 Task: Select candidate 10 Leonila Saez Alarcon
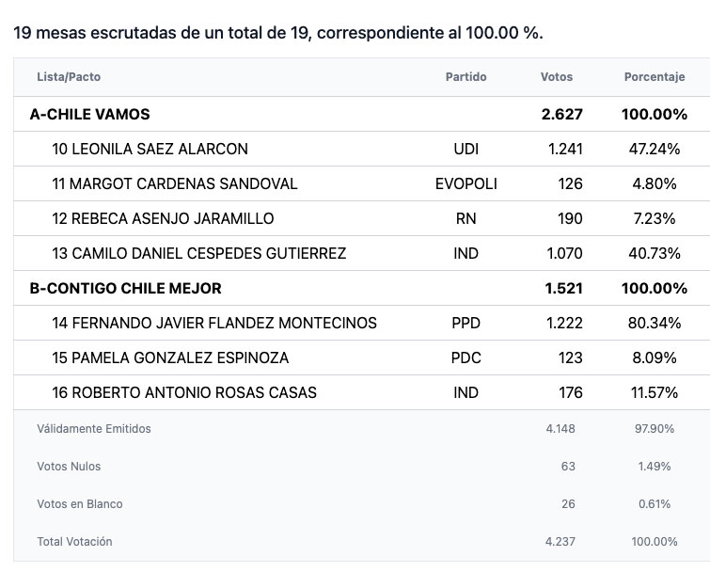coord(362,149)
